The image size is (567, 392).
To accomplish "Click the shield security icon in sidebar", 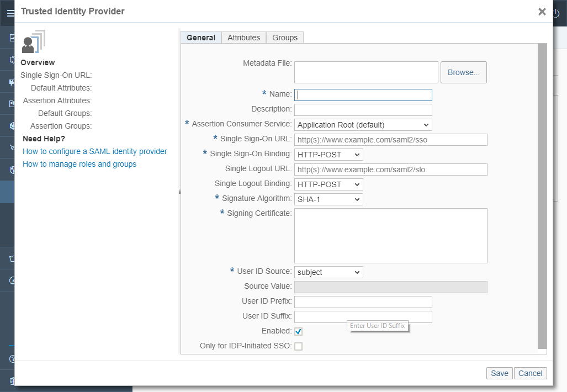I will 12,170.
